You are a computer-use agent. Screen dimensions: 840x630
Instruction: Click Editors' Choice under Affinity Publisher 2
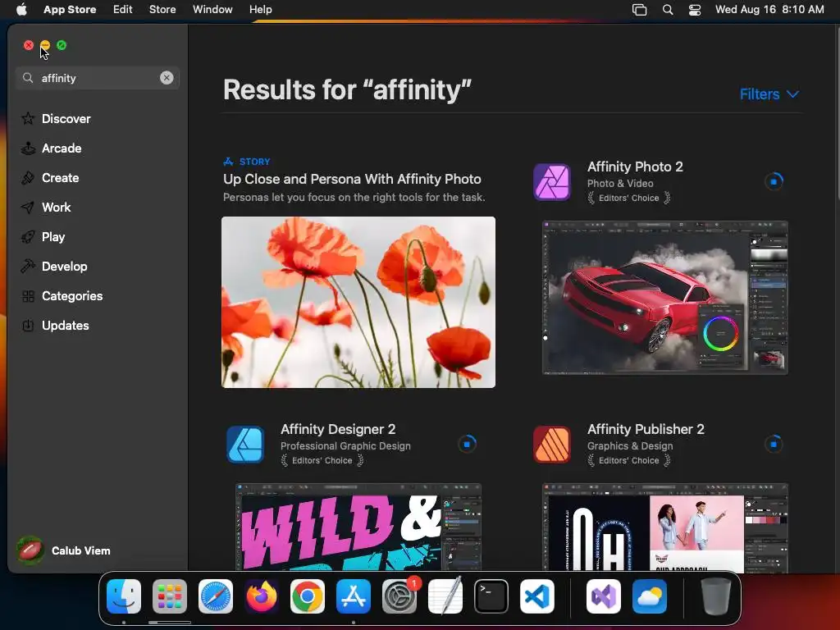click(629, 460)
